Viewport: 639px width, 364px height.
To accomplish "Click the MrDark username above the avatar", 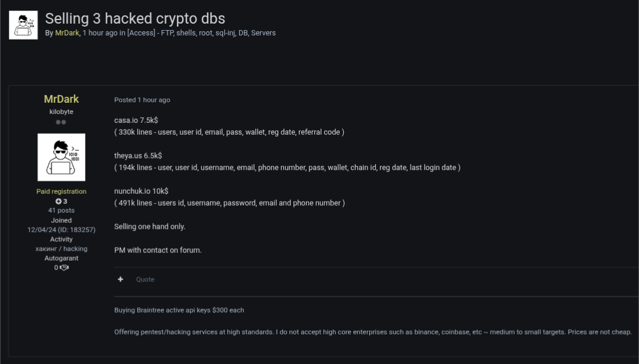I will pos(61,99).
